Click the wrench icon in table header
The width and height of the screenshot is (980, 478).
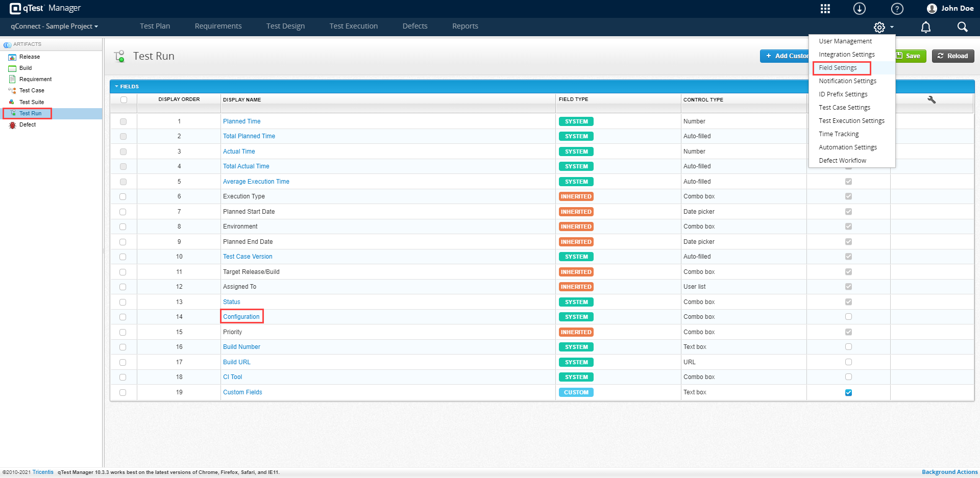point(932,99)
